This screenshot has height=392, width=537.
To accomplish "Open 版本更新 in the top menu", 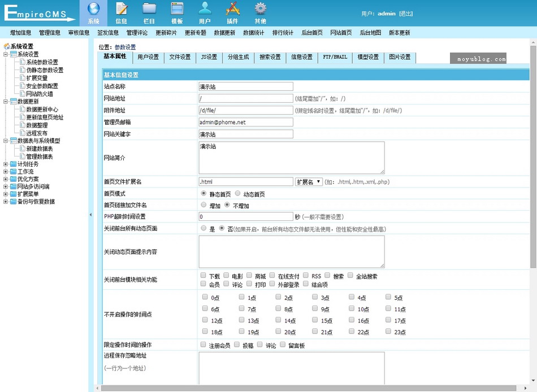I will click(x=399, y=33).
